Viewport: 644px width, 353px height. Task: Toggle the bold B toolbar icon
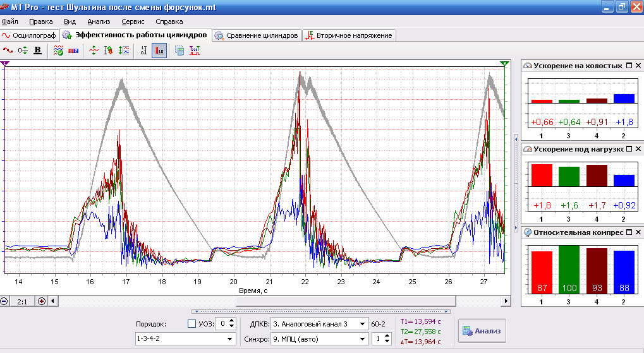(37, 51)
